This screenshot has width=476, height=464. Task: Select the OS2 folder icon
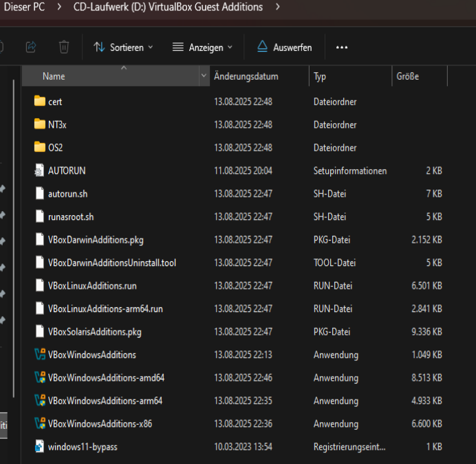click(x=39, y=148)
